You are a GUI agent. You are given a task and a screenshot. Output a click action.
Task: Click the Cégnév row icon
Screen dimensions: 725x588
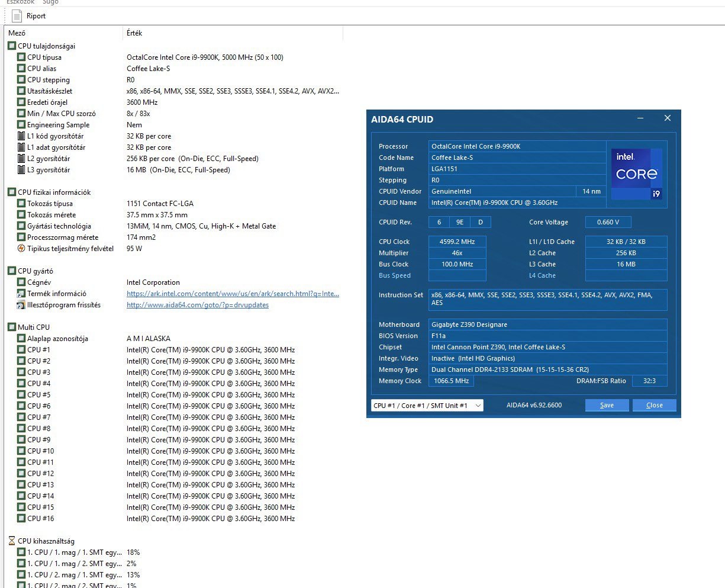coord(21,282)
